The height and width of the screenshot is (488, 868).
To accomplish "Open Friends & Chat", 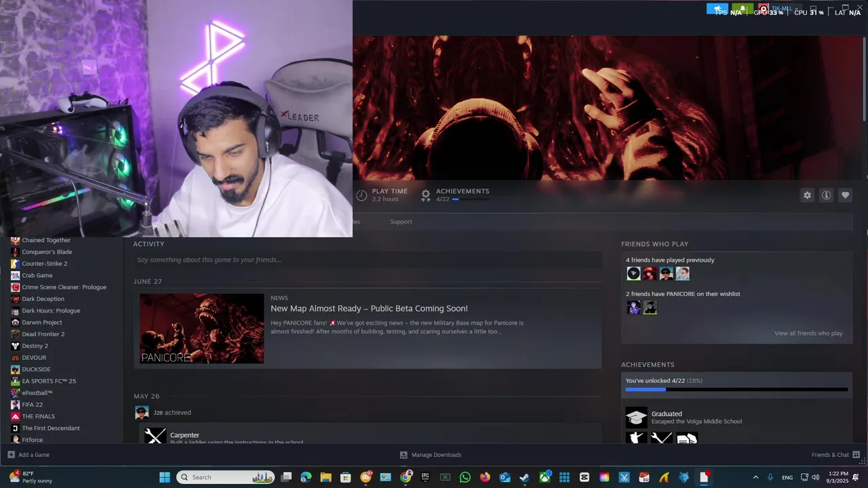I will (x=835, y=455).
